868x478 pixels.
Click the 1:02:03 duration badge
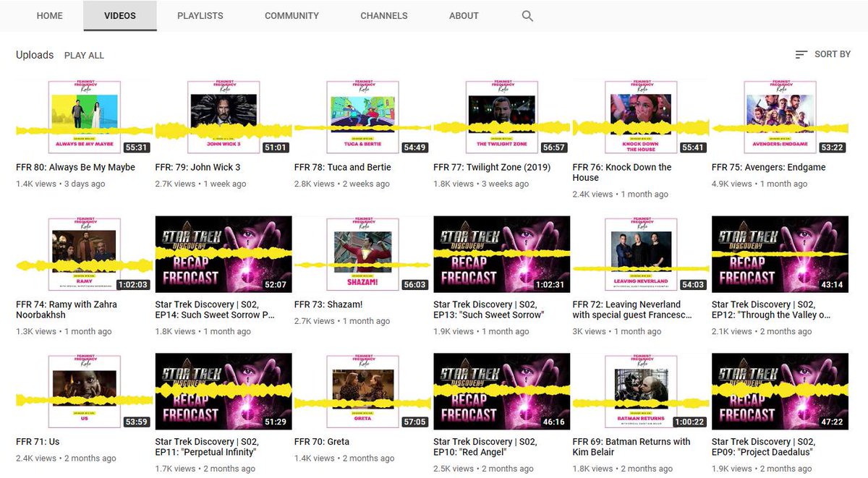[132, 285]
